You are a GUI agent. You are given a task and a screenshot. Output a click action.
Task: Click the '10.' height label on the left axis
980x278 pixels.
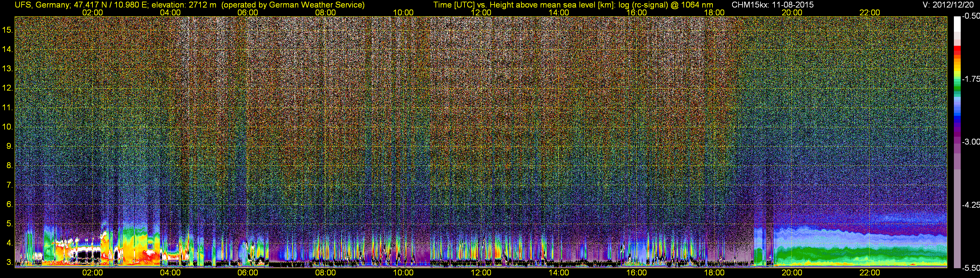pos(8,127)
